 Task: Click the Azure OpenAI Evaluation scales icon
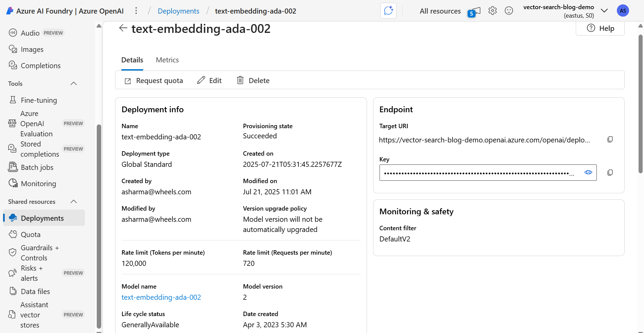point(12,123)
